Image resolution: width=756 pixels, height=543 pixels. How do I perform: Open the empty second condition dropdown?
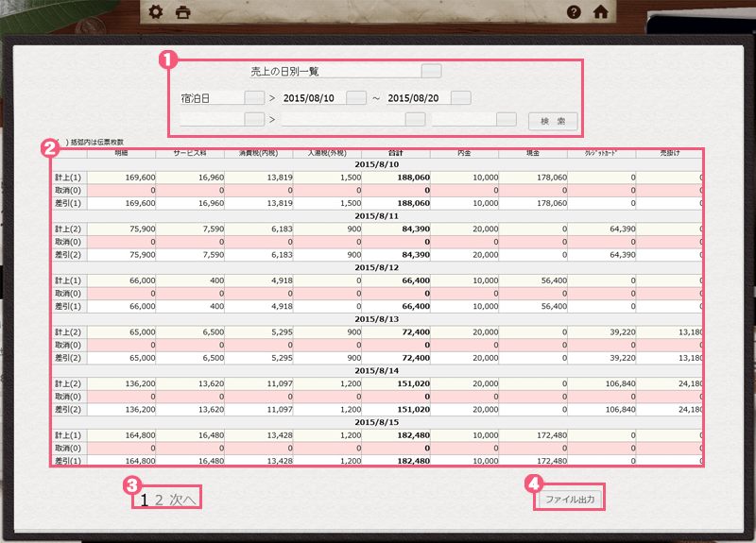point(254,119)
